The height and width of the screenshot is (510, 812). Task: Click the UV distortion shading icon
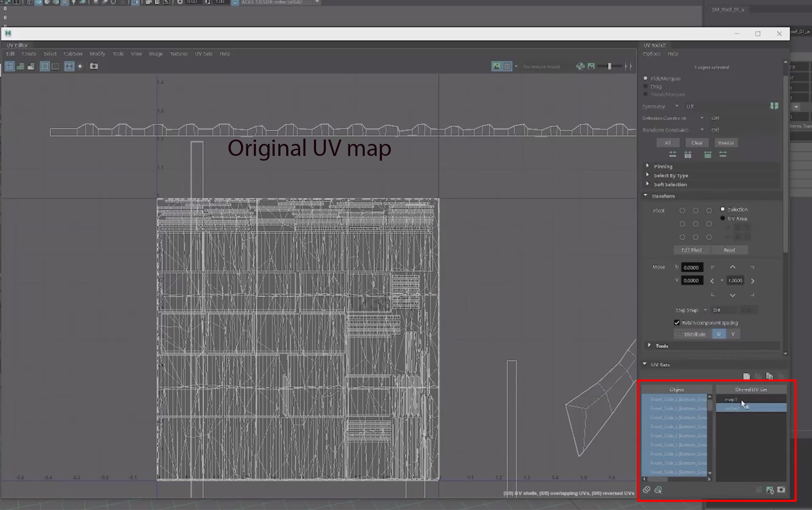[x=31, y=66]
